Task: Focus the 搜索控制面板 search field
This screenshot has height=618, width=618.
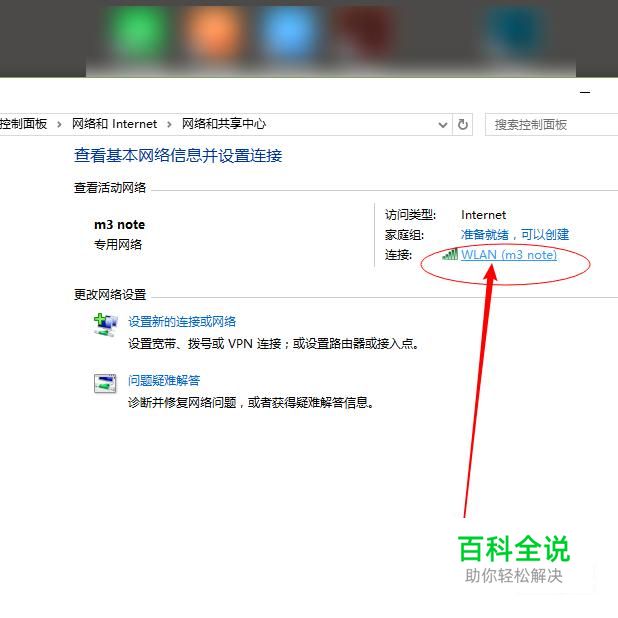Action: coord(552,125)
